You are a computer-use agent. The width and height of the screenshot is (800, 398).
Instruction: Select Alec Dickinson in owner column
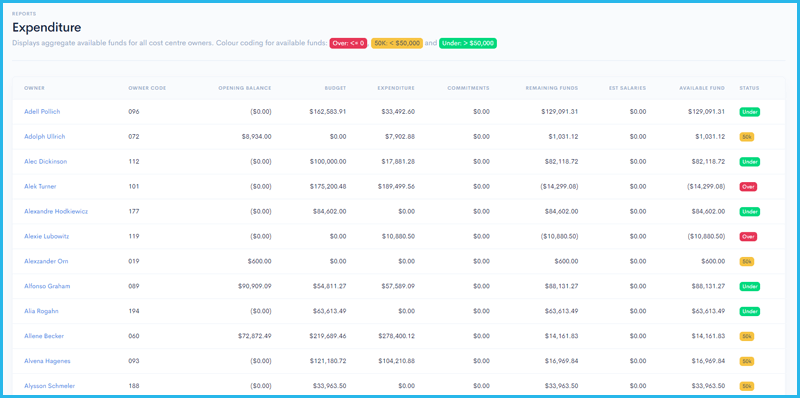coord(45,162)
